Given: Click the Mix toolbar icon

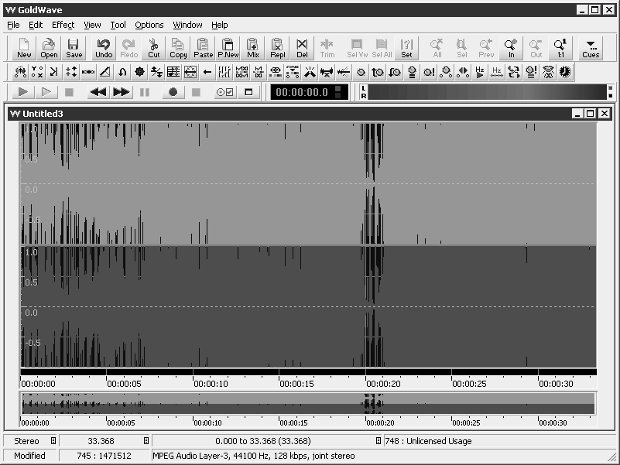Looking at the screenshot, I should [253, 48].
